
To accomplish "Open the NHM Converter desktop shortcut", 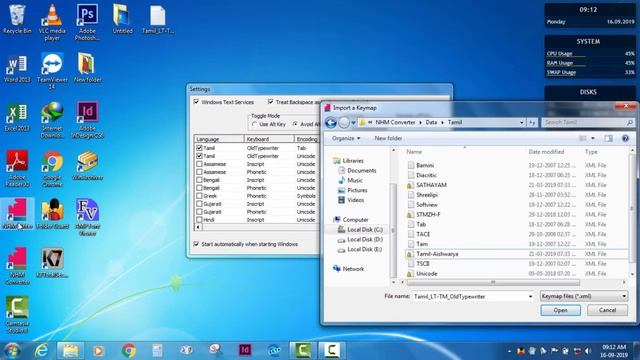I will tap(17, 267).
